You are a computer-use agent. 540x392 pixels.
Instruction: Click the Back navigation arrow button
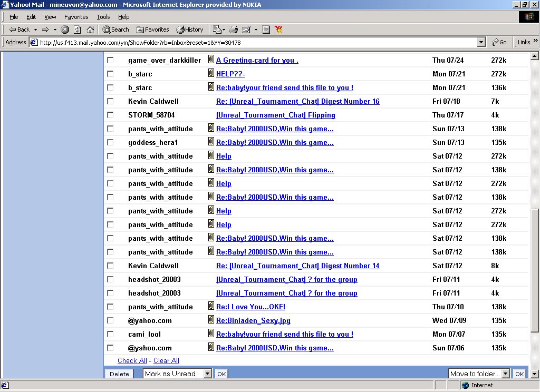click(20, 30)
